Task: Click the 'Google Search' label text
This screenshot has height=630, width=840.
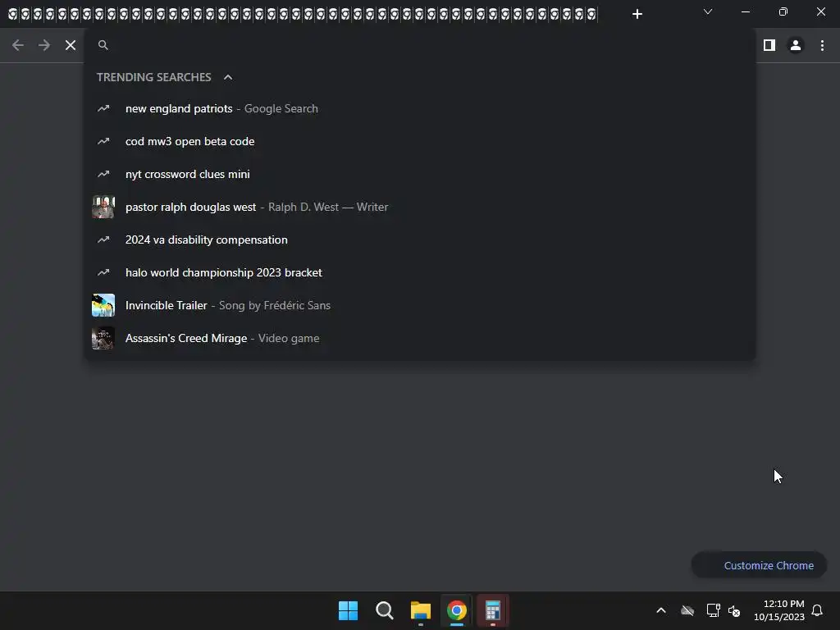Action: click(x=281, y=109)
